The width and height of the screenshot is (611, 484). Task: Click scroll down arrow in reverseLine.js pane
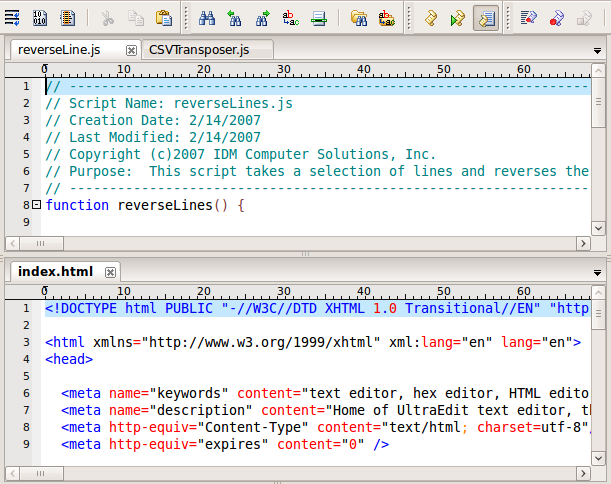(x=598, y=228)
